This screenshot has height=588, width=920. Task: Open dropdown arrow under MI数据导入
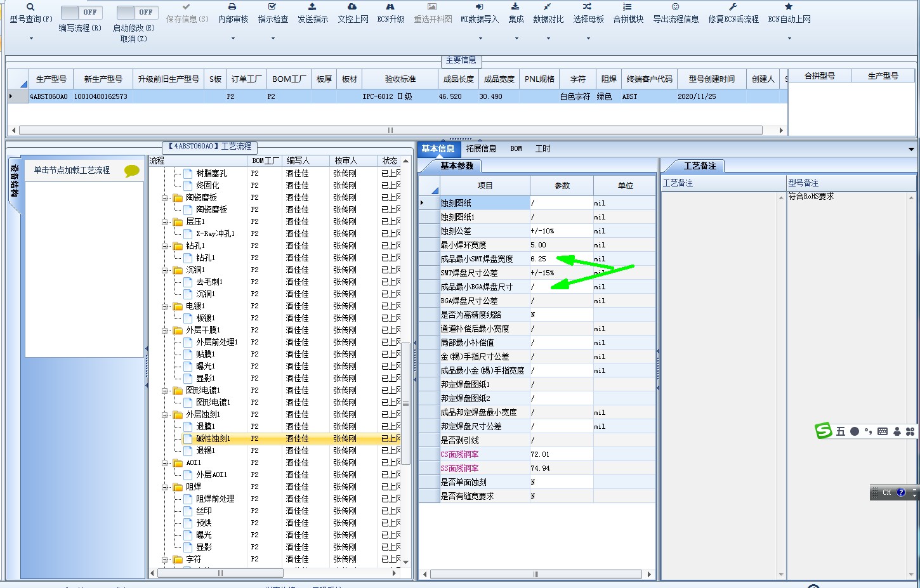point(480,39)
